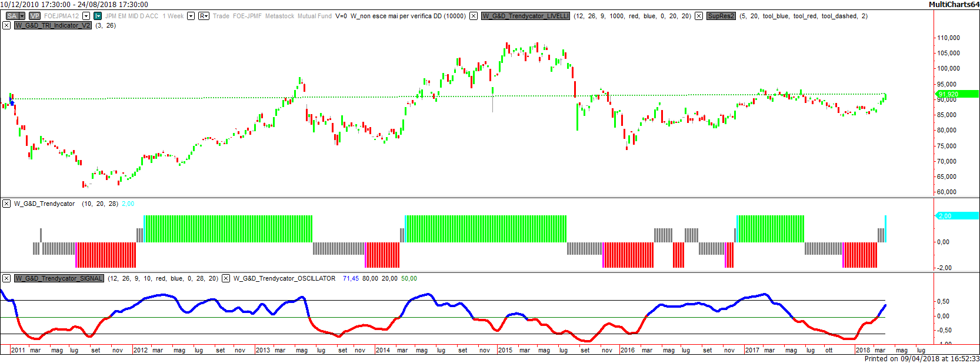The width and height of the screenshot is (980, 363).
Task: Click the green 91,920 price marker
Action: [957, 94]
